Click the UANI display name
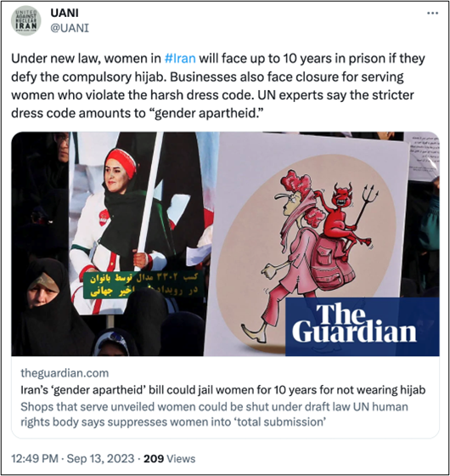 [x=65, y=13]
